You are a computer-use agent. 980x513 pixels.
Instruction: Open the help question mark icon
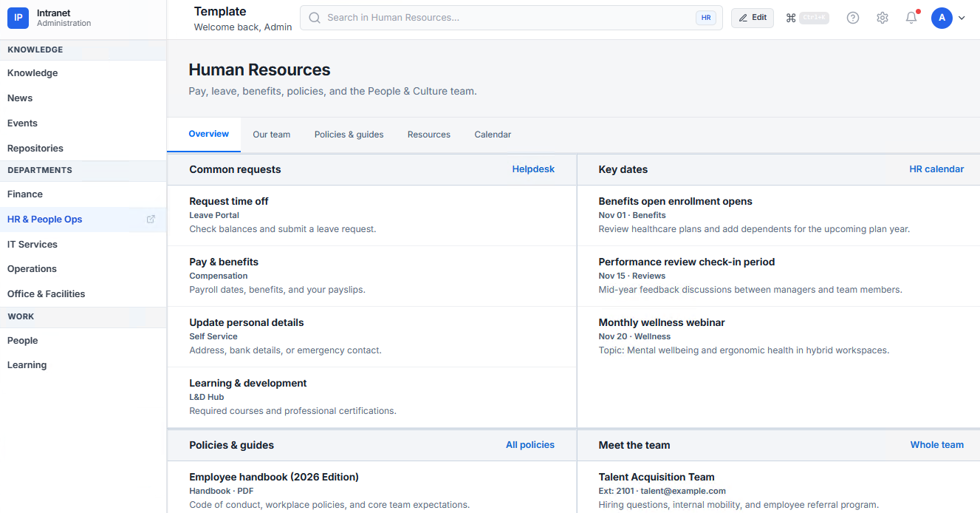(x=853, y=18)
